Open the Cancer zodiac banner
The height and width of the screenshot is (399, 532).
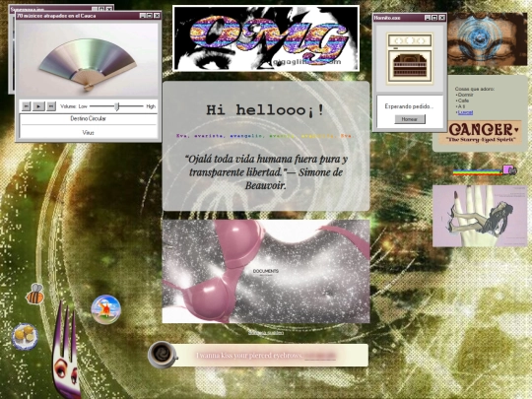[481, 133]
